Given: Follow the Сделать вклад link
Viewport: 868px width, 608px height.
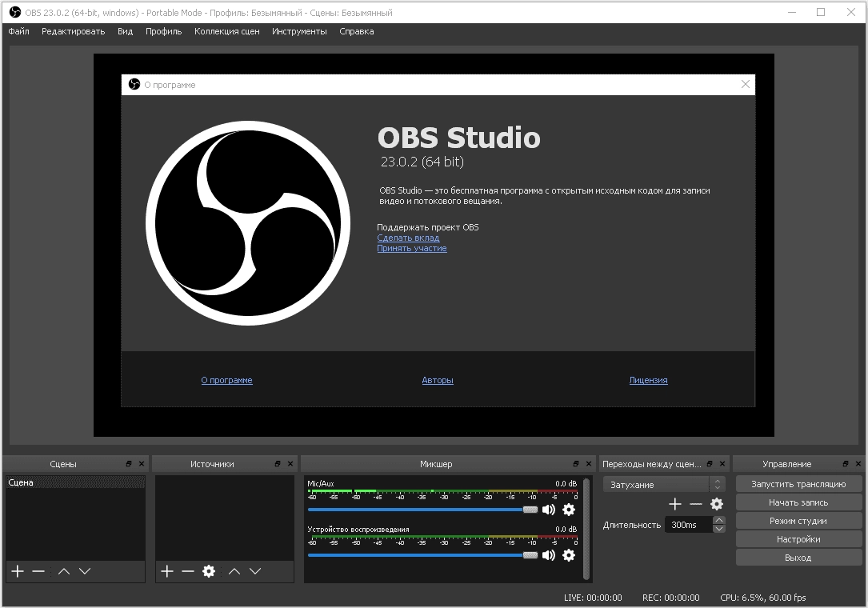Looking at the screenshot, I should [408, 238].
